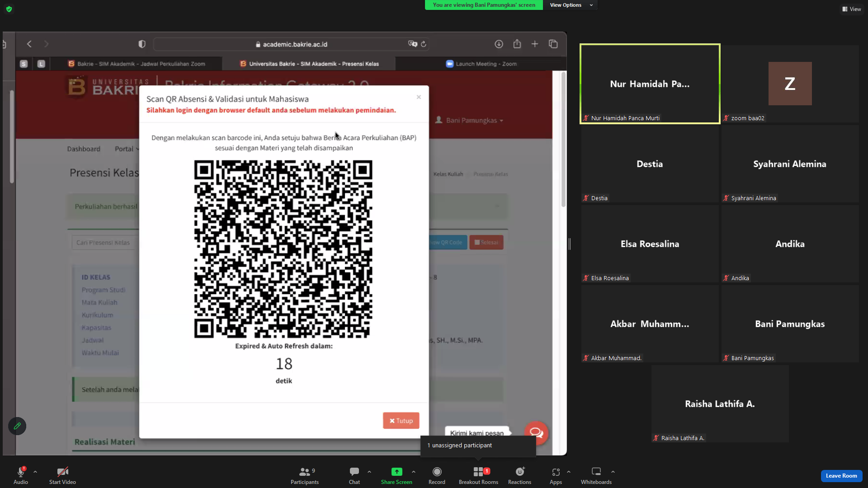Screen dimensions: 868x488
Task: Click the muted mic icon beside Destia
Action: pos(586,198)
